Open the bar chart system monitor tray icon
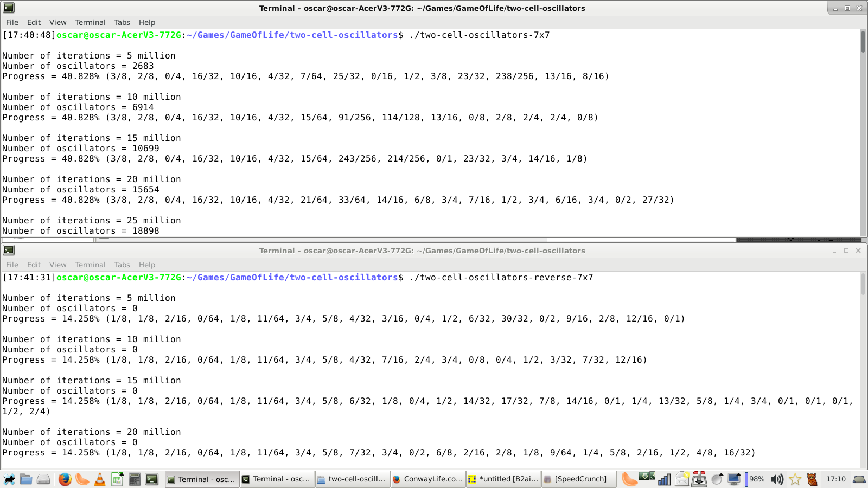Viewport: 868px width, 488px height. coord(665,479)
